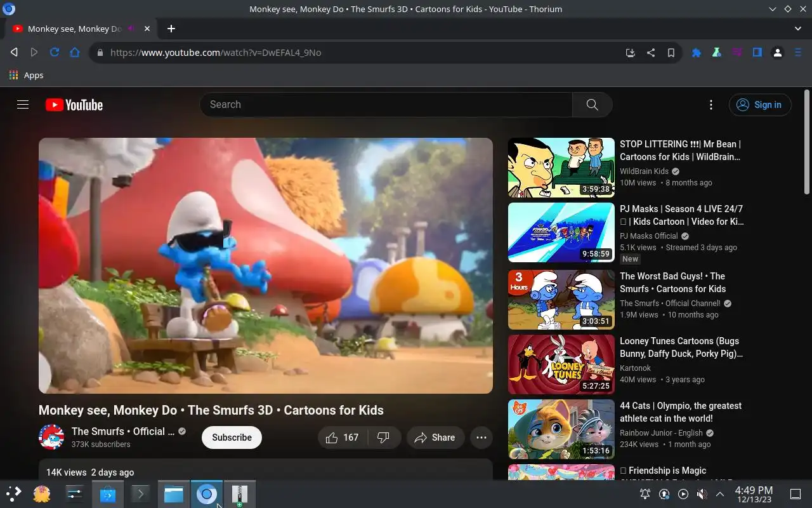The width and height of the screenshot is (812, 508).
Task: Click the install app icon in address bar
Action: coord(630,53)
